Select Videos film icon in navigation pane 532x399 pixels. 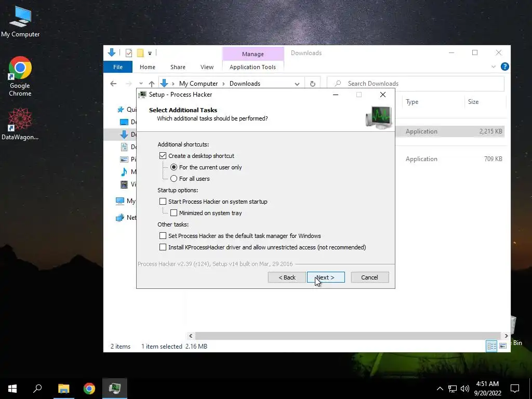tap(124, 184)
